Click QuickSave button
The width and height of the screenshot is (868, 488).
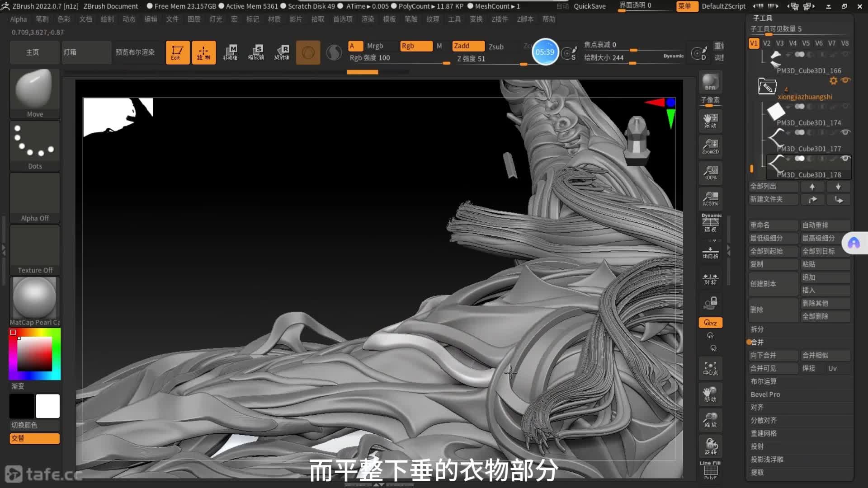coord(590,6)
